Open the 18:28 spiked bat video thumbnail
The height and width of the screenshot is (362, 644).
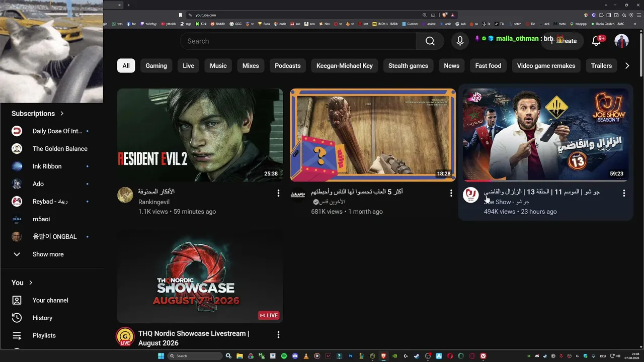click(373, 135)
